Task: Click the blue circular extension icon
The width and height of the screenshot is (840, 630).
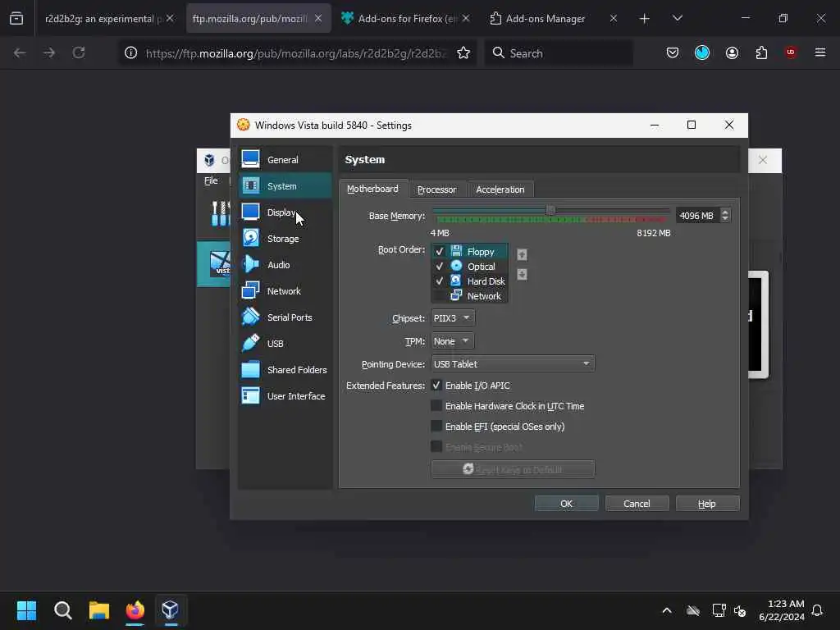Action: click(702, 52)
